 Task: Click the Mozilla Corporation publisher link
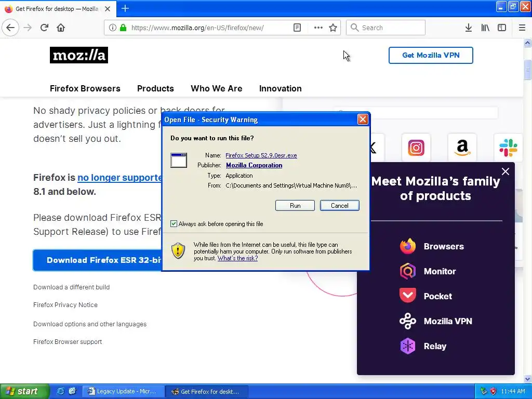(x=254, y=165)
